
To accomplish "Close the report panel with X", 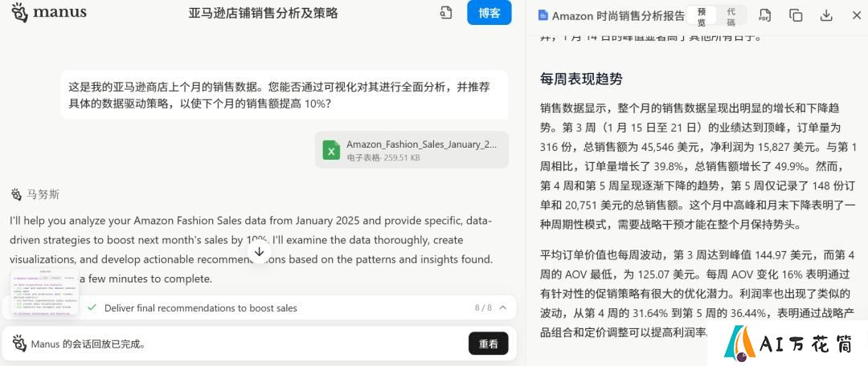I will tap(857, 15).
